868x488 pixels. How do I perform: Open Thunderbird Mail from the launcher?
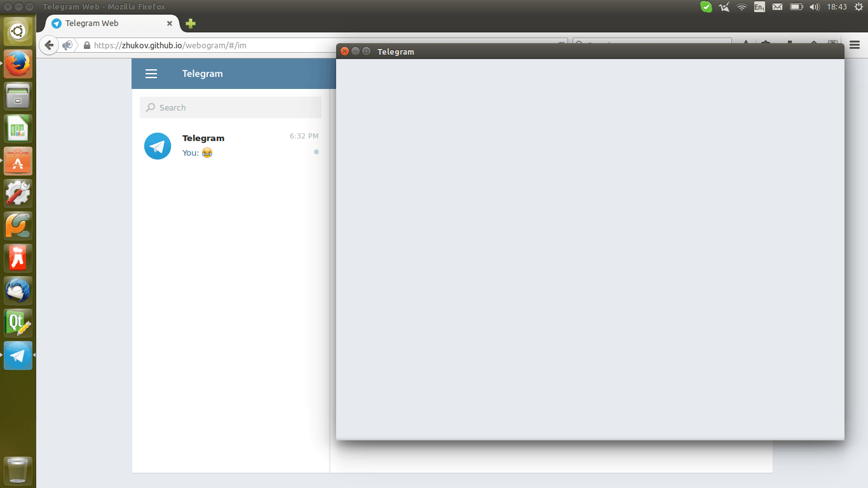coord(18,290)
